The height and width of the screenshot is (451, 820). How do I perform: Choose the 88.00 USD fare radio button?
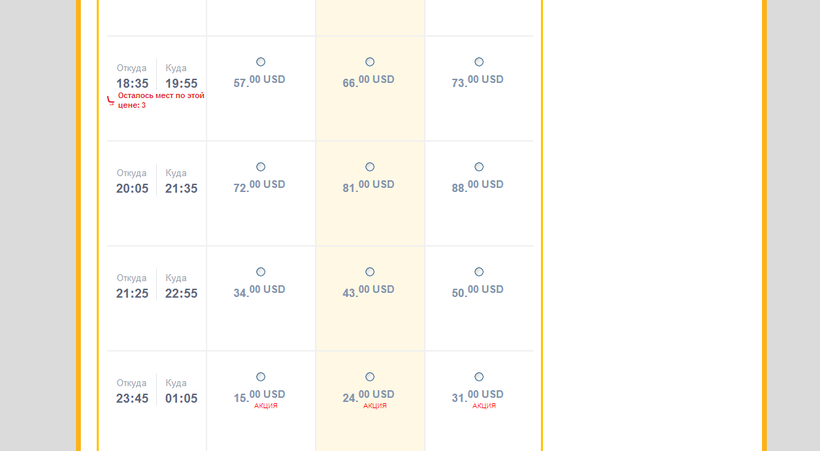[x=479, y=167]
